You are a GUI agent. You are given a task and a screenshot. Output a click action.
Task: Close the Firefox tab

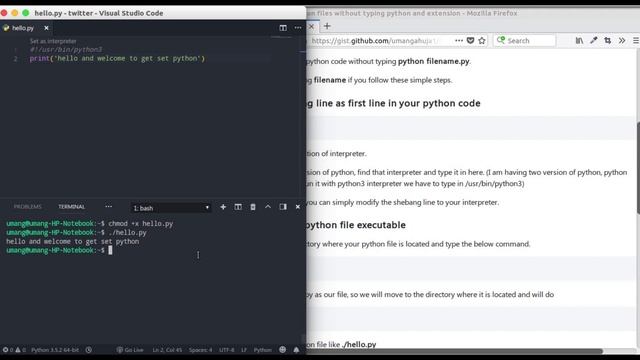(311, 26)
